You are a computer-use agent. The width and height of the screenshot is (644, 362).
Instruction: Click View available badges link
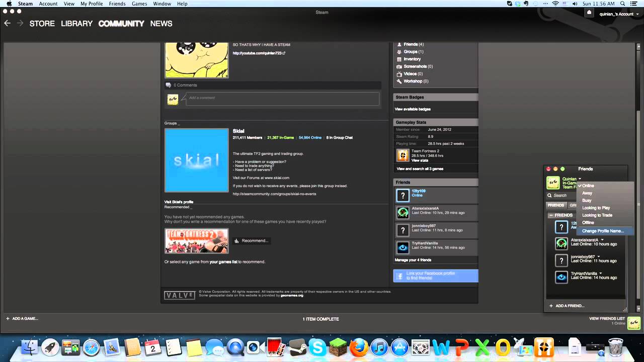(413, 109)
